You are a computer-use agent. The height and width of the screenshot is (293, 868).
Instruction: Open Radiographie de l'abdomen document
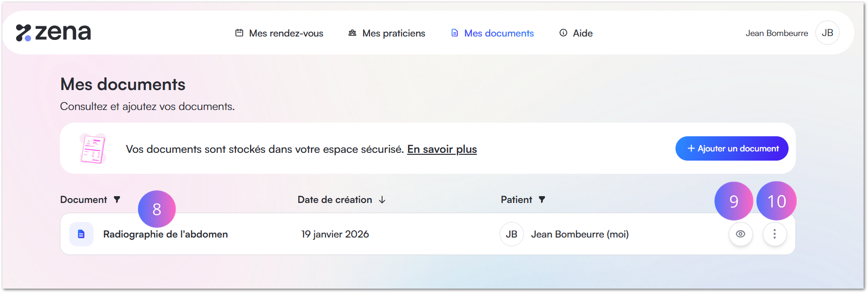point(166,234)
